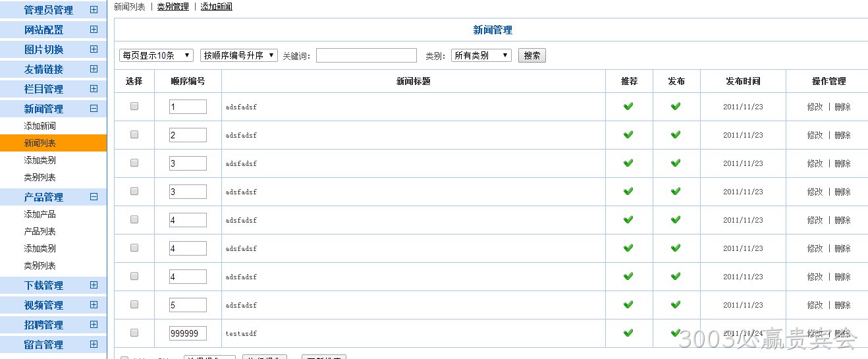
Task: Collapse the 产品管理 section minus icon
Action: pyautogui.click(x=94, y=197)
